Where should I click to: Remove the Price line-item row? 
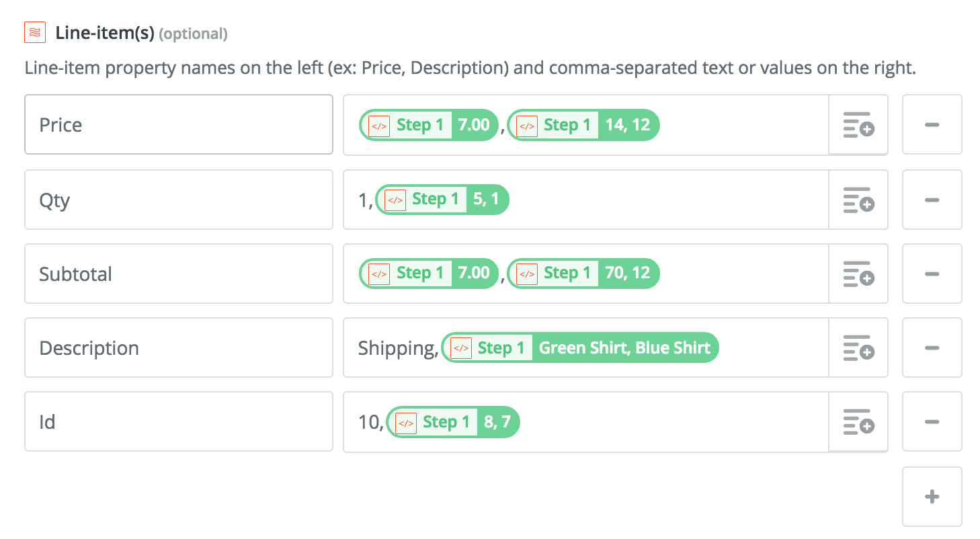click(x=932, y=125)
